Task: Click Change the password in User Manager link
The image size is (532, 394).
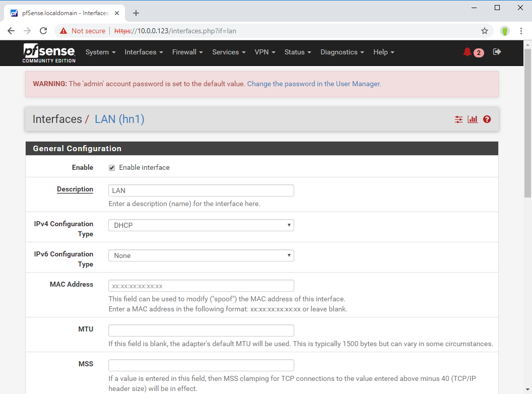Action: [x=314, y=84]
